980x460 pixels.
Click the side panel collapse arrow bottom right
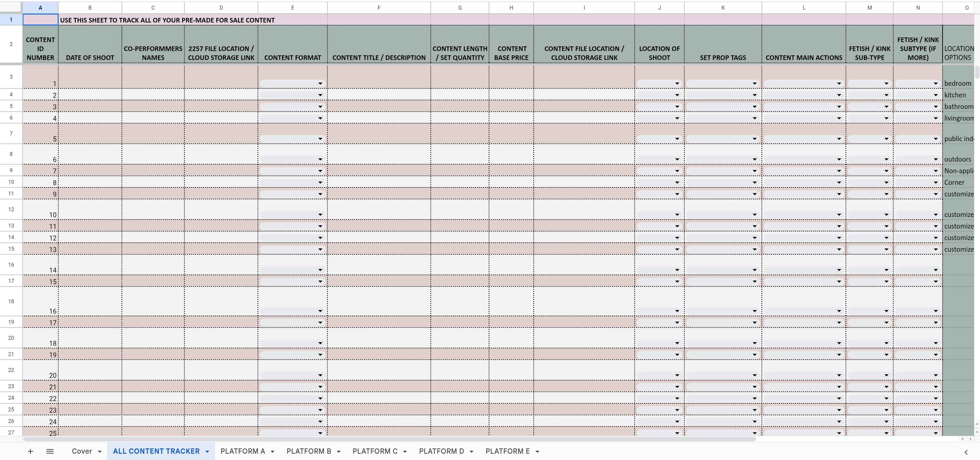pos(965,452)
